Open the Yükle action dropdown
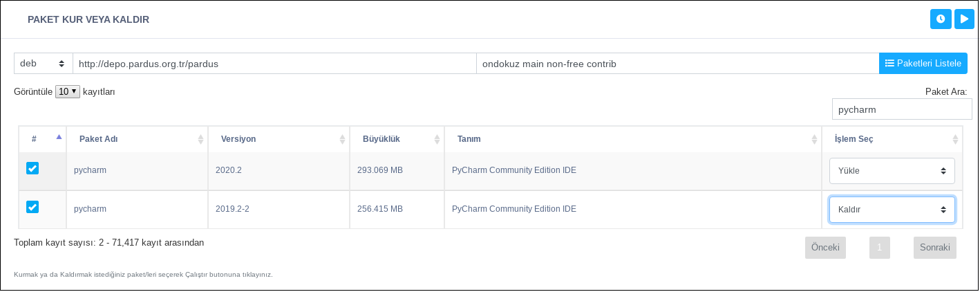980x292 pixels. tap(892, 171)
